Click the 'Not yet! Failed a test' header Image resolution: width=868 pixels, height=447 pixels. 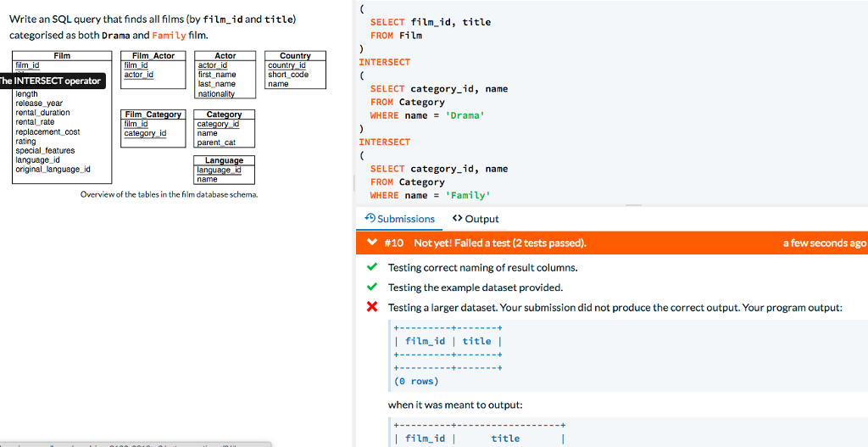499,243
